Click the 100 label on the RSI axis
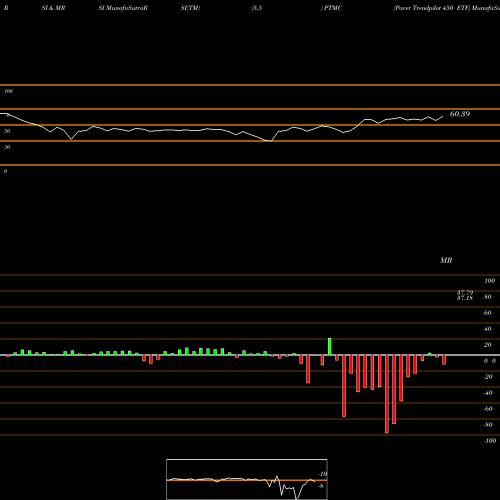 (x=8, y=91)
